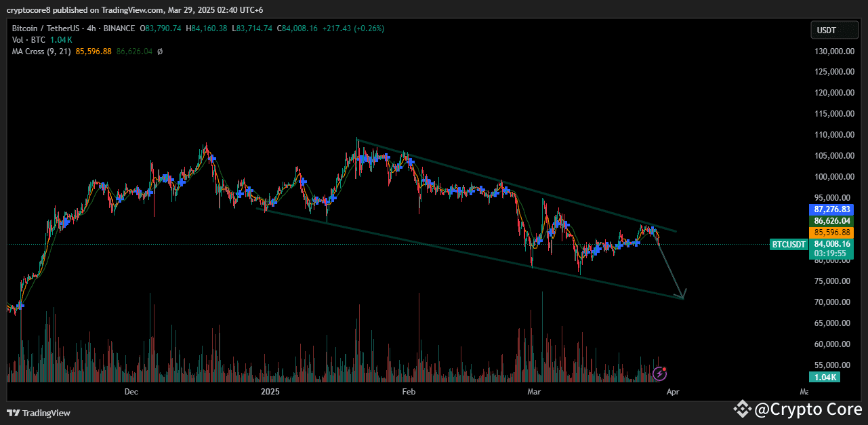Click the blue 87,276.83 price tag
Screen dimensions: 868x425
point(832,210)
